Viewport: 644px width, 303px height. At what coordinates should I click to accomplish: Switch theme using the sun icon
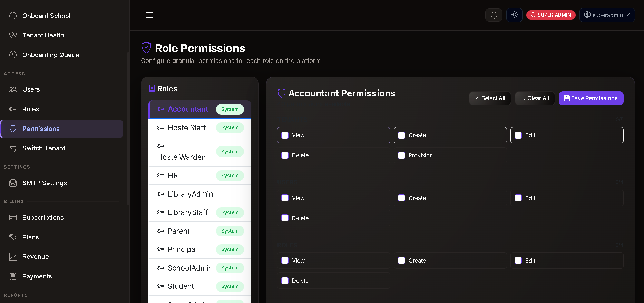[514, 15]
